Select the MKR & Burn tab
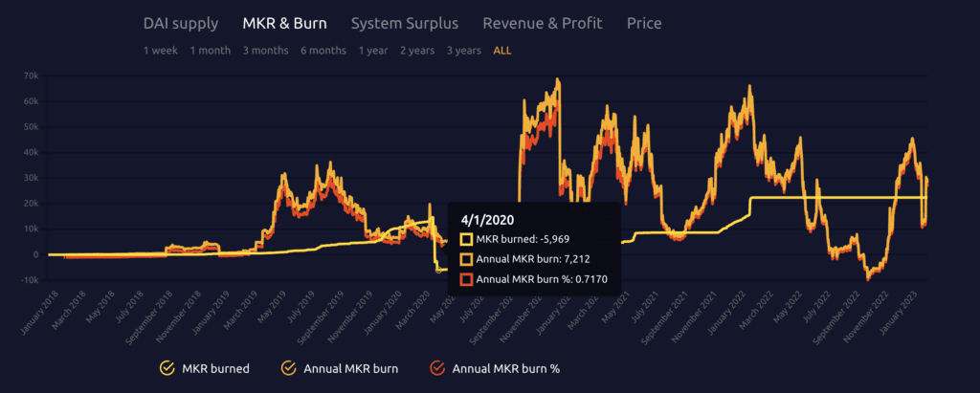 (x=284, y=24)
